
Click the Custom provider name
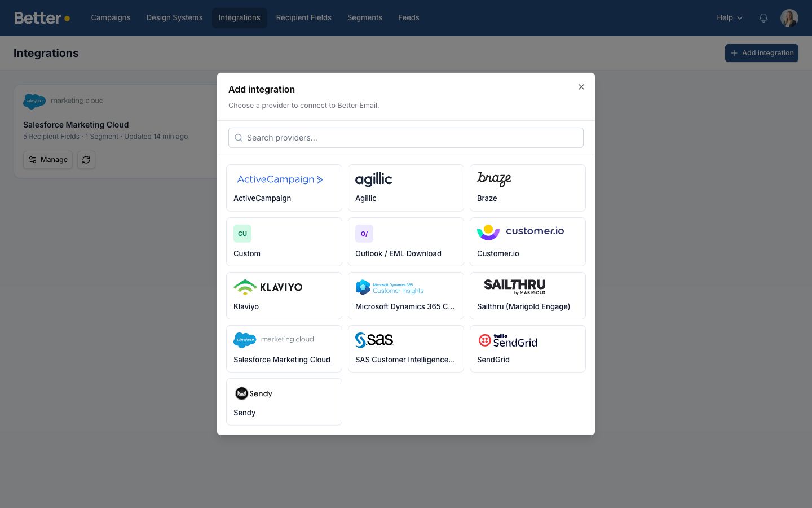point(247,253)
